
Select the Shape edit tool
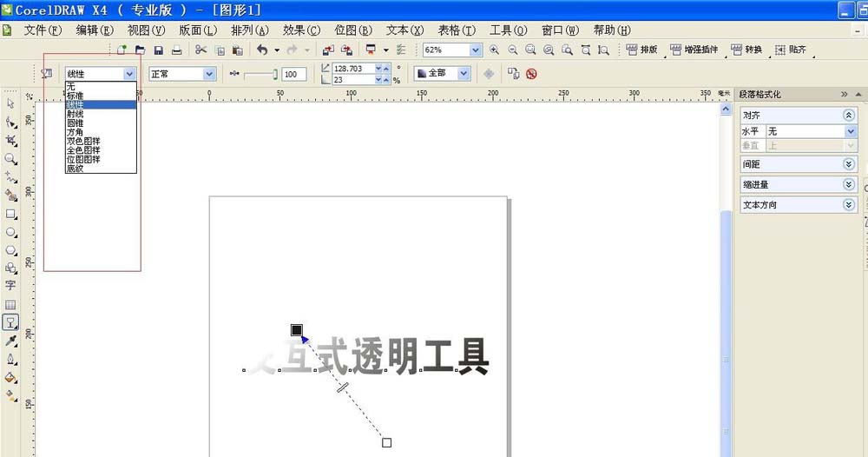[10, 122]
